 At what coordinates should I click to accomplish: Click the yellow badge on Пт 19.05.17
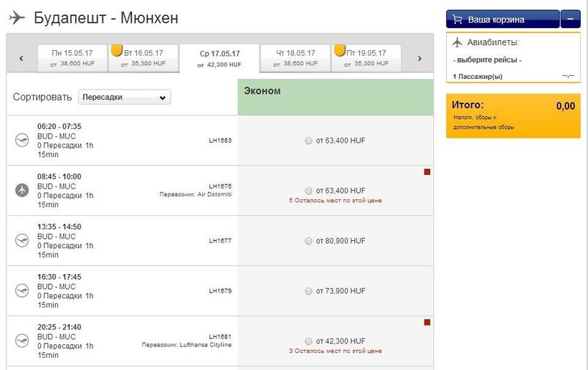click(339, 51)
